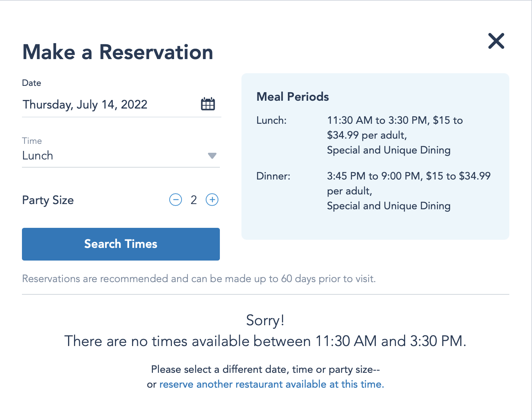Decrease party size with minus icon
This screenshot has width=532, height=420.
(176, 200)
